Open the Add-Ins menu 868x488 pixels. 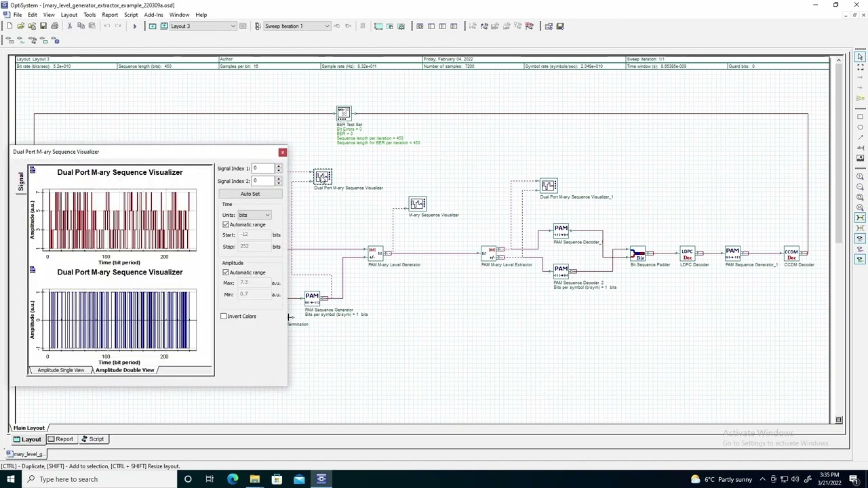[153, 14]
